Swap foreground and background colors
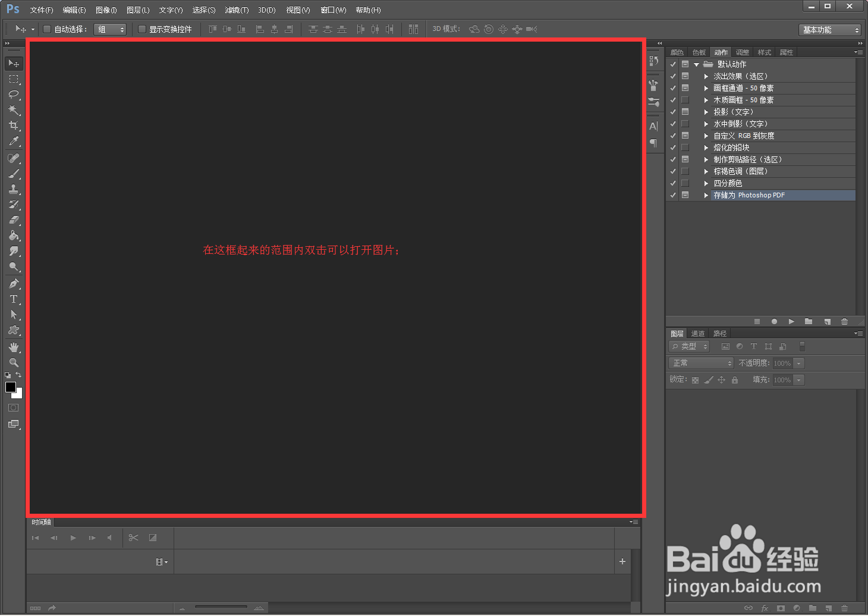868x616 pixels. [18, 375]
